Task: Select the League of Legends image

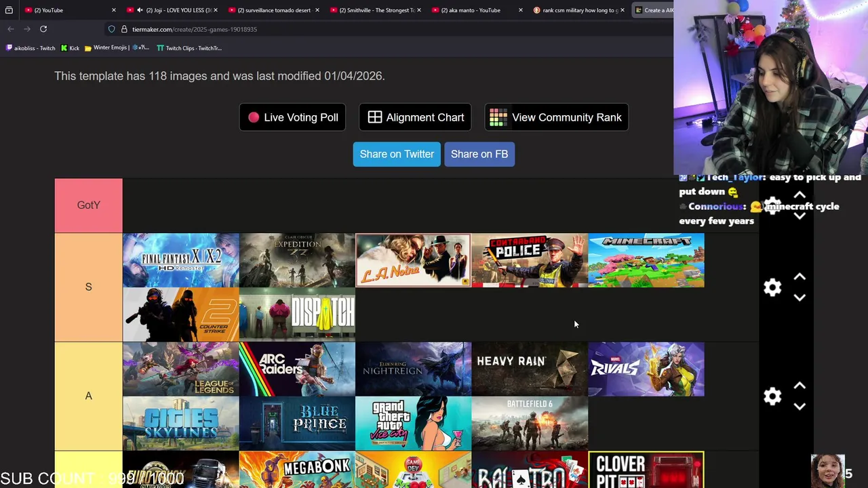Action: tap(181, 369)
